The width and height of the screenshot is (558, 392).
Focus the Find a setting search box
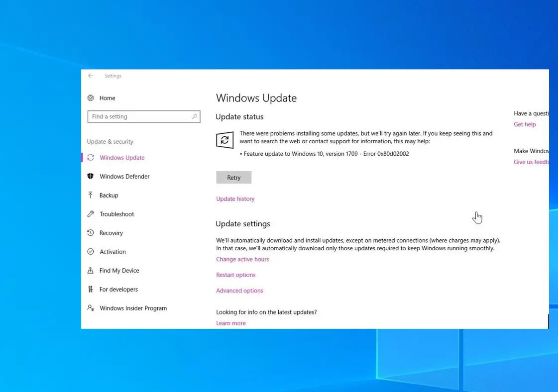[144, 117]
